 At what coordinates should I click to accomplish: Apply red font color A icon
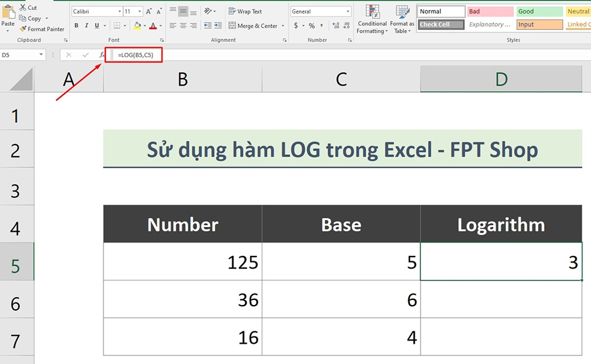click(x=153, y=26)
